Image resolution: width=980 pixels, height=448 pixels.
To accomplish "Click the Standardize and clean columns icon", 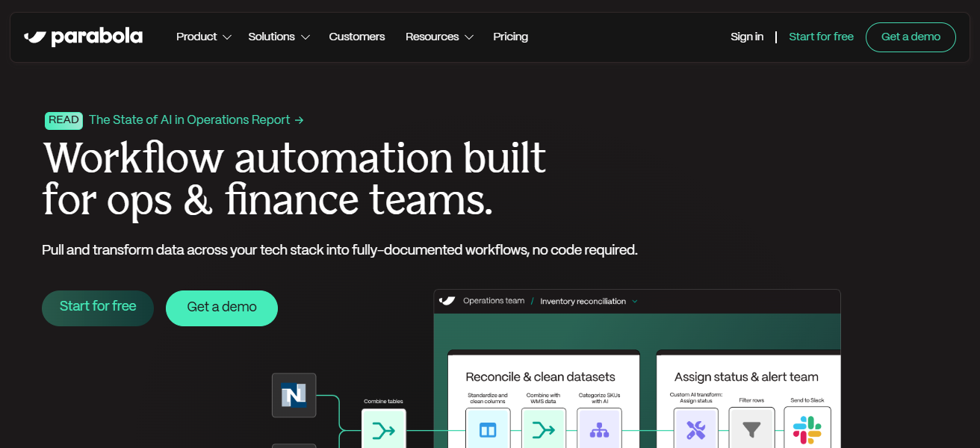I will (488, 430).
